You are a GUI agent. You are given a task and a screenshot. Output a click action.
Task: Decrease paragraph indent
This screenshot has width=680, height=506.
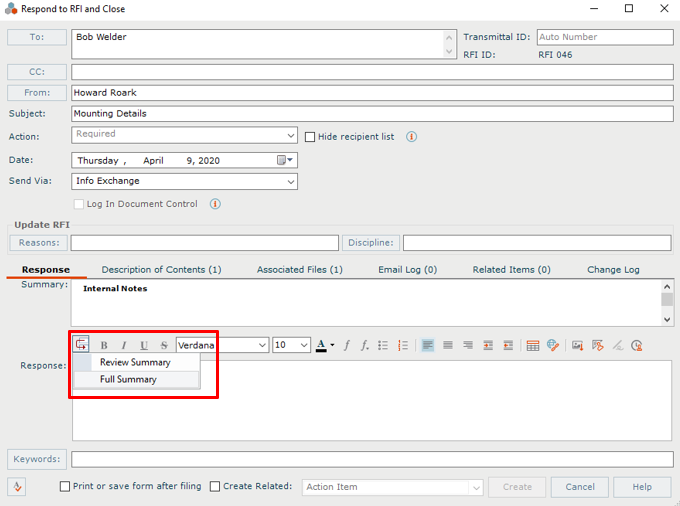pyautogui.click(x=508, y=345)
